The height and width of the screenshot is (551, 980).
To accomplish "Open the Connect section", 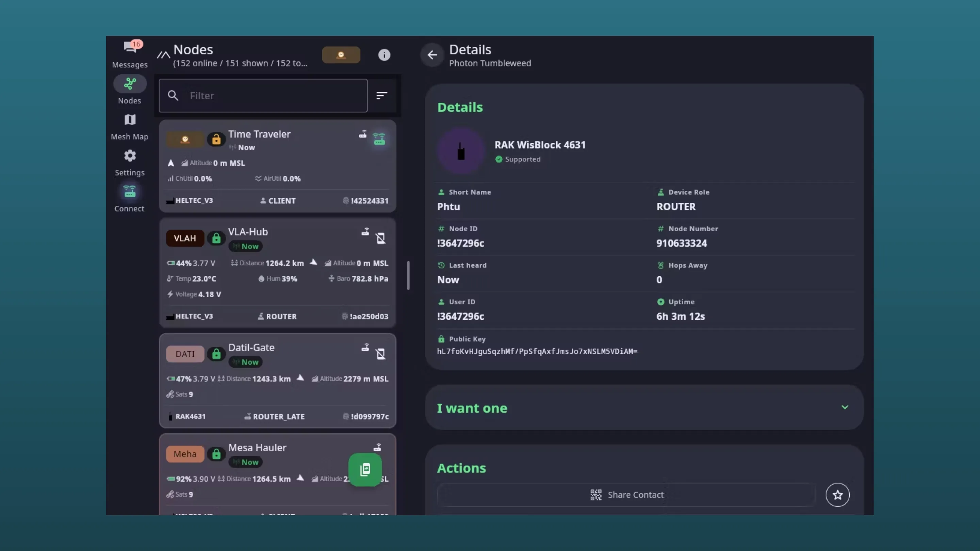I will [130, 199].
